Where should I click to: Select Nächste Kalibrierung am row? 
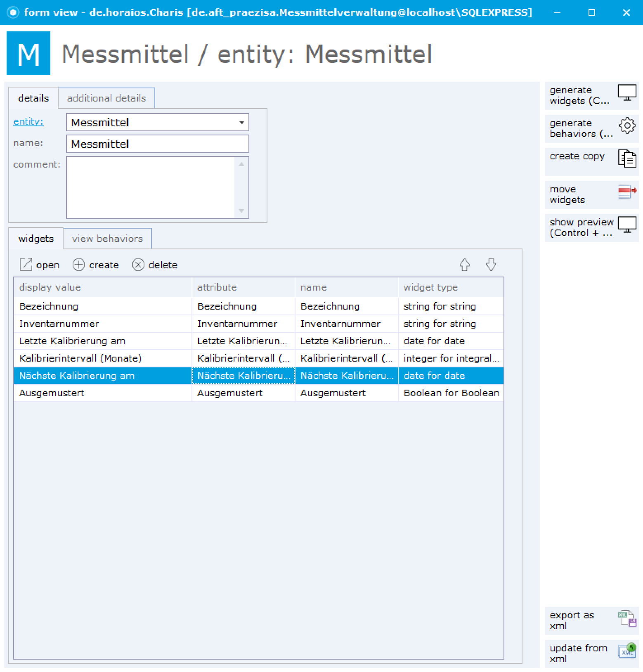tap(103, 376)
